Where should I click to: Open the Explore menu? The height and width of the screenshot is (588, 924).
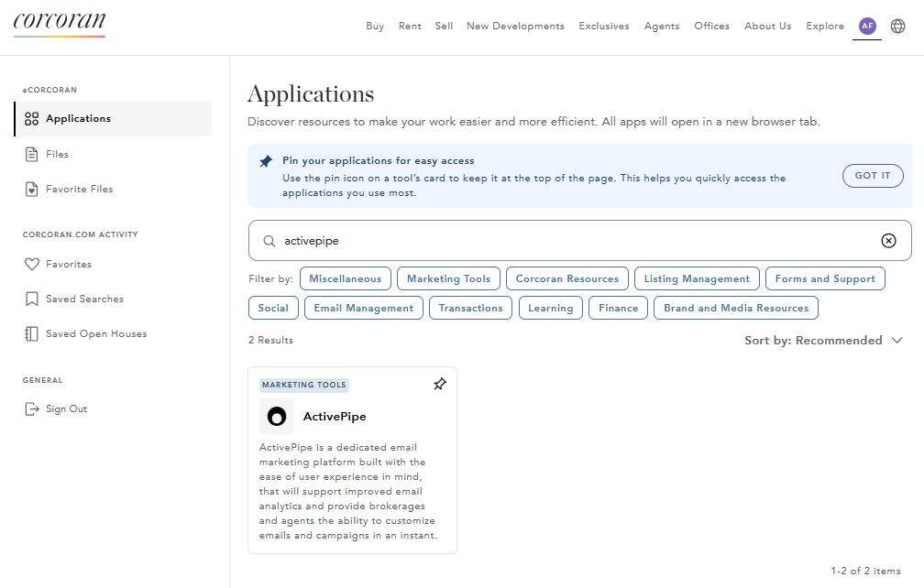pos(825,26)
